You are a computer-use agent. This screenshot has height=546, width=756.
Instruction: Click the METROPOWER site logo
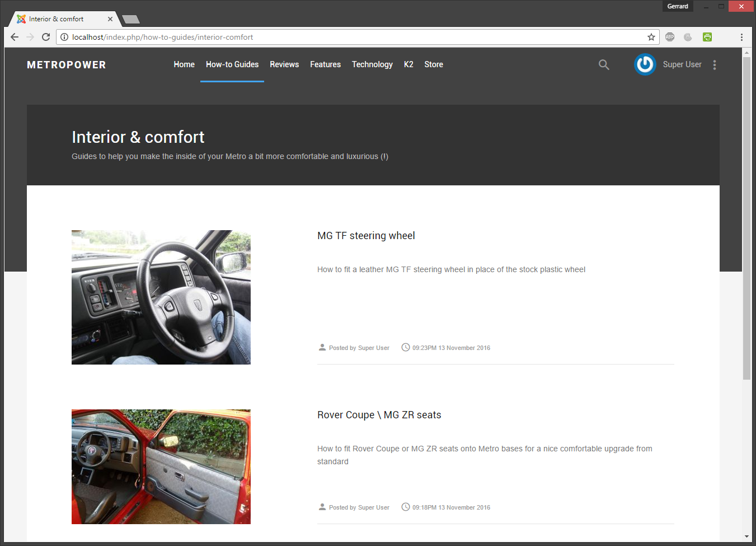[x=67, y=65]
